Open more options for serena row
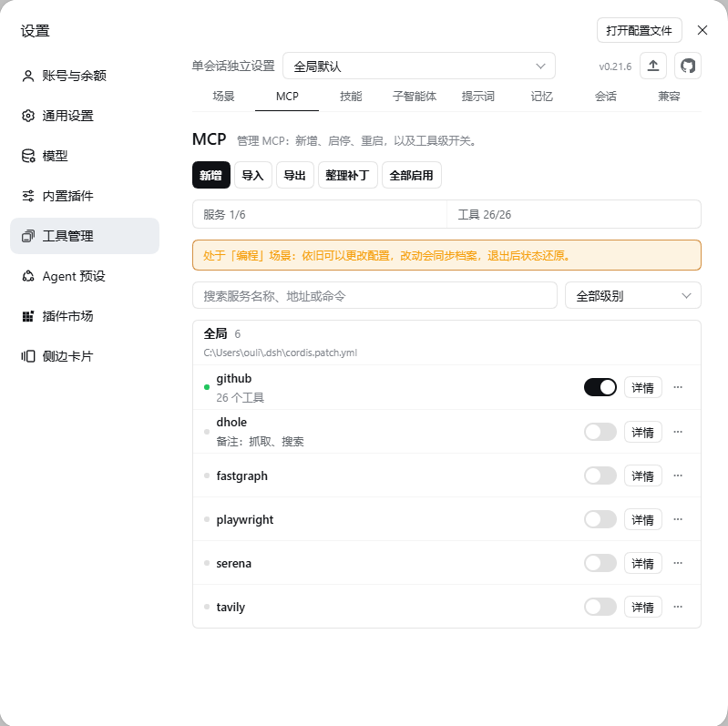 point(678,563)
